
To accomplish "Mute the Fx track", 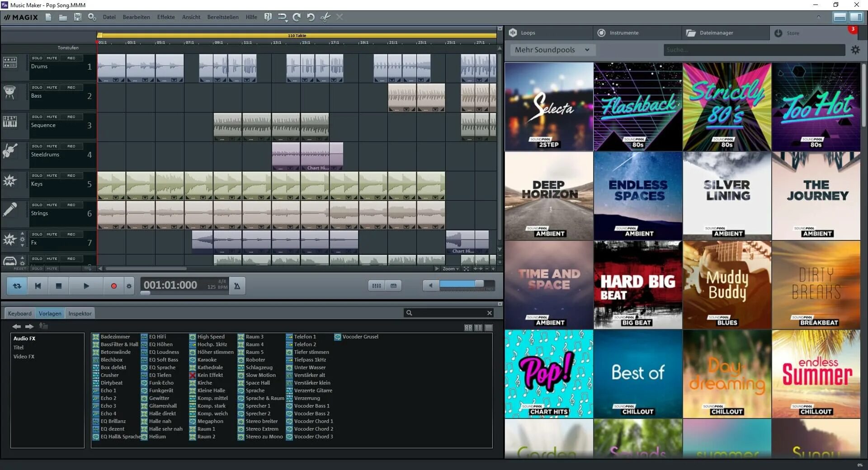I will point(52,234).
